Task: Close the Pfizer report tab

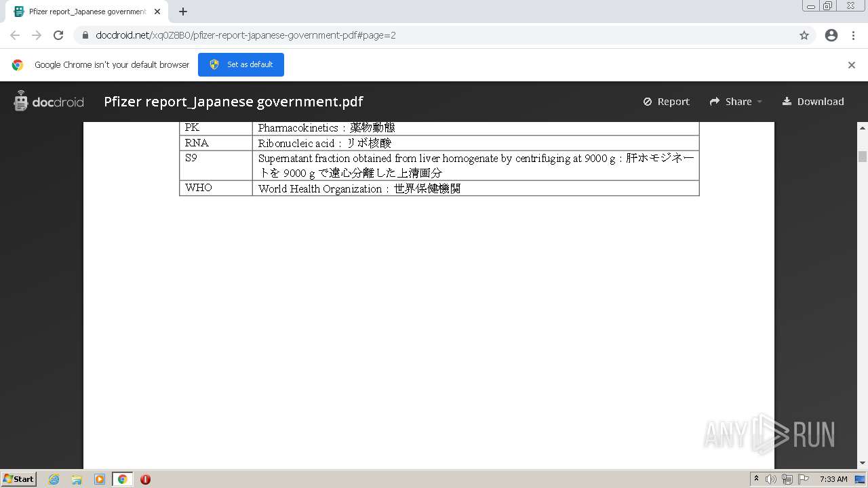Action: tap(157, 12)
